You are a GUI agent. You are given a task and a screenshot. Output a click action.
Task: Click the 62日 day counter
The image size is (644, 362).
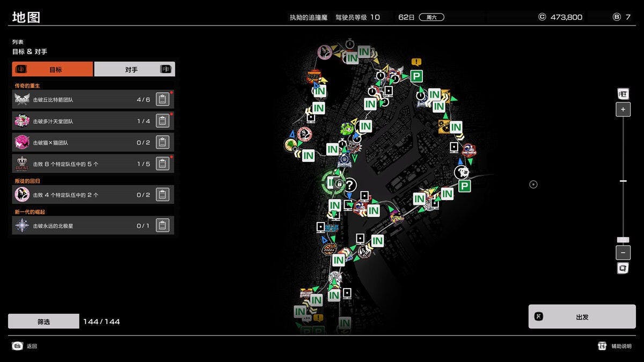click(407, 17)
